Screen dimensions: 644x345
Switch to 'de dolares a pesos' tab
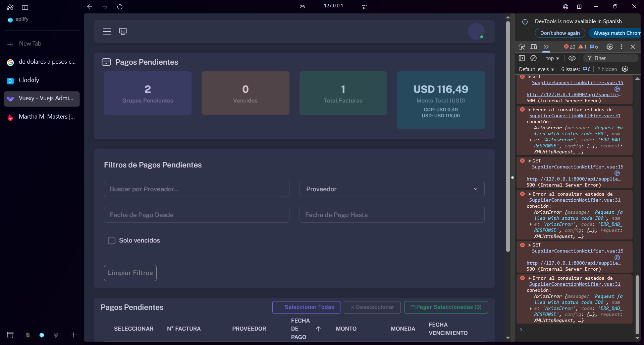pos(42,62)
